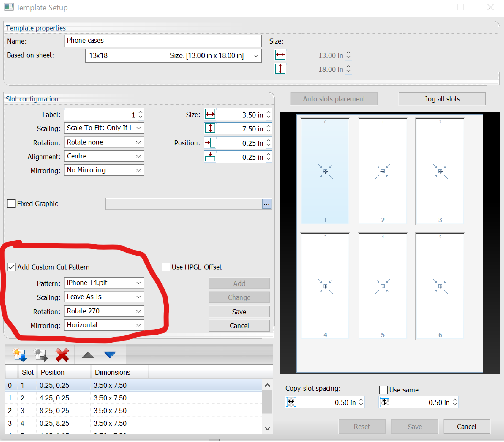Click the Name field Phone cases
504x442 pixels.
coord(163,41)
